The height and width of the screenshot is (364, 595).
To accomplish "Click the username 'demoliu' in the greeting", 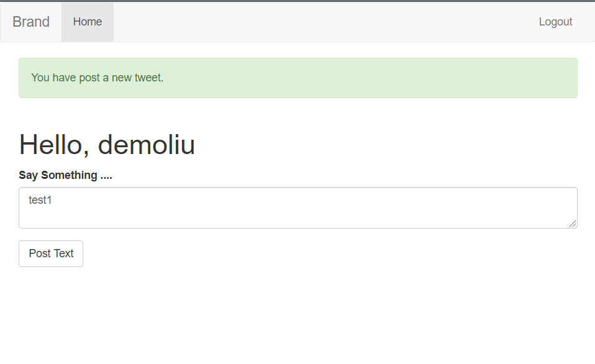I will (x=147, y=145).
